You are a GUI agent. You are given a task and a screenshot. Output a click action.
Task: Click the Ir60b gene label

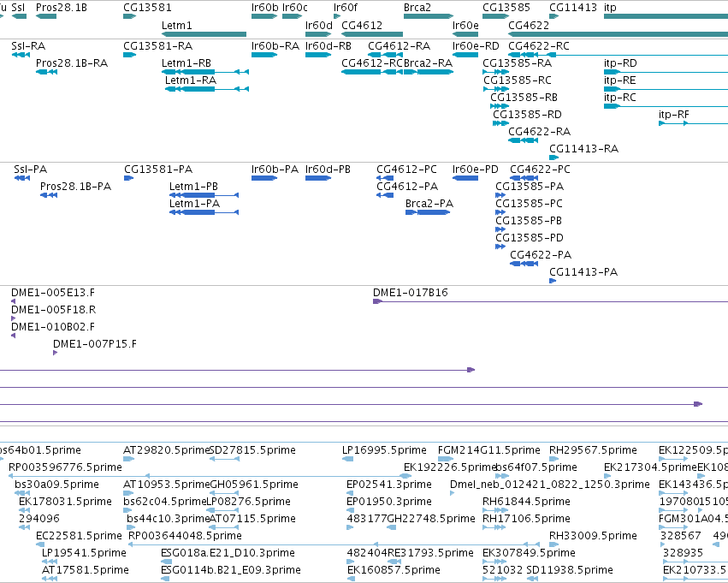point(264,8)
